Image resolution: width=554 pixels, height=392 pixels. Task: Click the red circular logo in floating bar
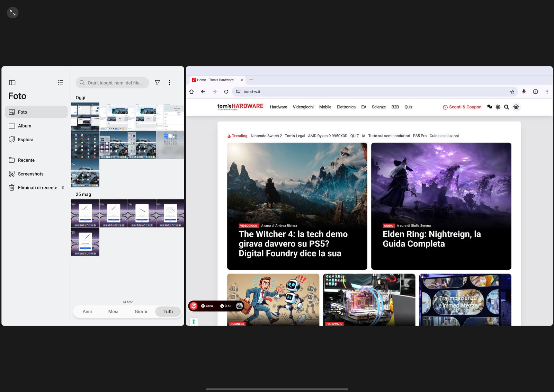194,306
